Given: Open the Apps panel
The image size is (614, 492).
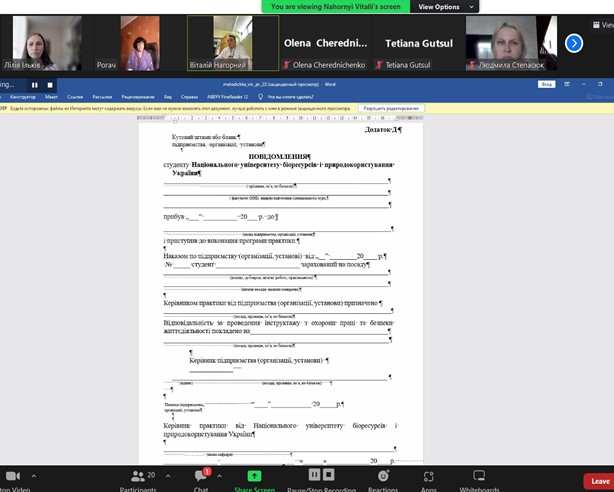Looking at the screenshot, I should 429,481.
